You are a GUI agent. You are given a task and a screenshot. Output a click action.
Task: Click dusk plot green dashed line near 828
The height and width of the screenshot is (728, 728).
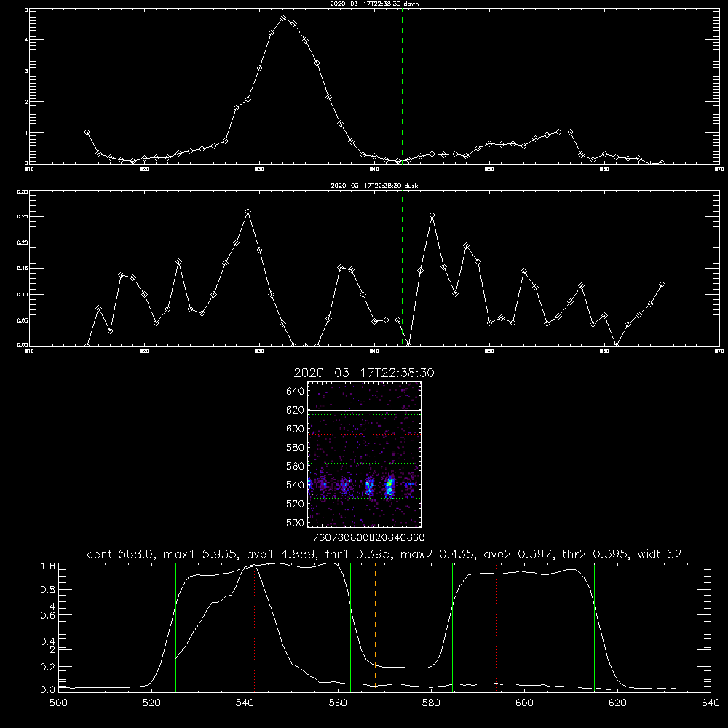tap(232, 269)
